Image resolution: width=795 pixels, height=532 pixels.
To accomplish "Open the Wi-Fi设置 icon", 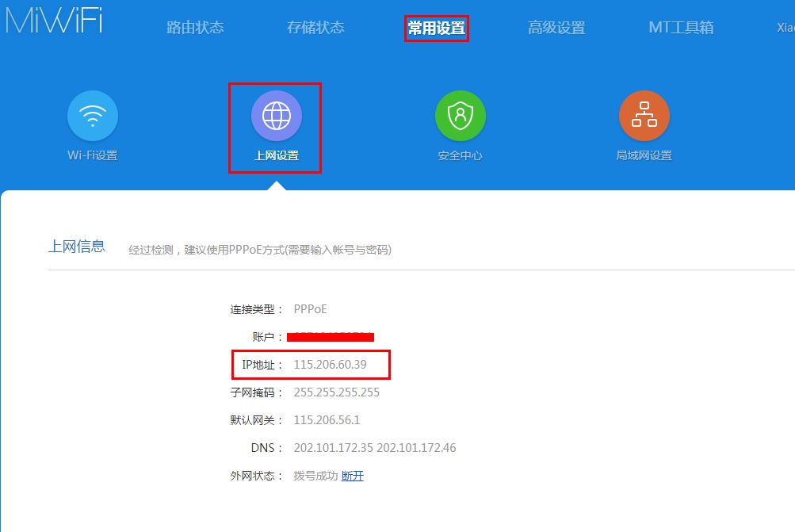I will [93, 116].
